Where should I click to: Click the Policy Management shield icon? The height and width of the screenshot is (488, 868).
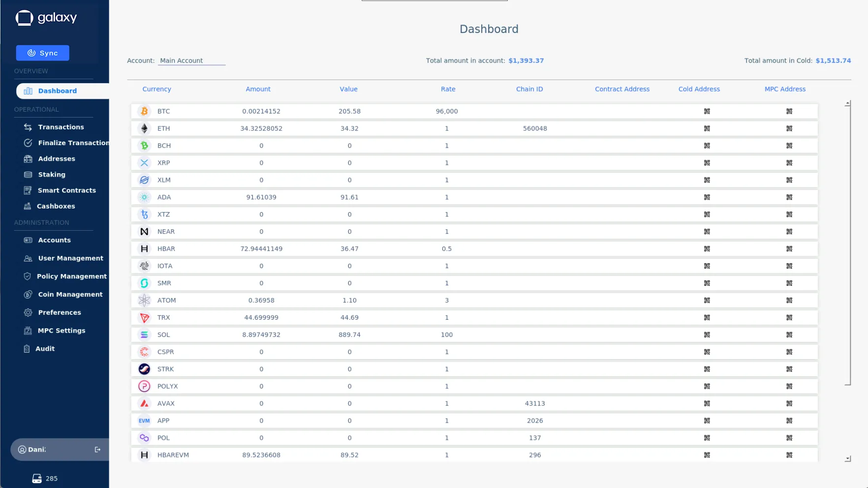click(28, 276)
